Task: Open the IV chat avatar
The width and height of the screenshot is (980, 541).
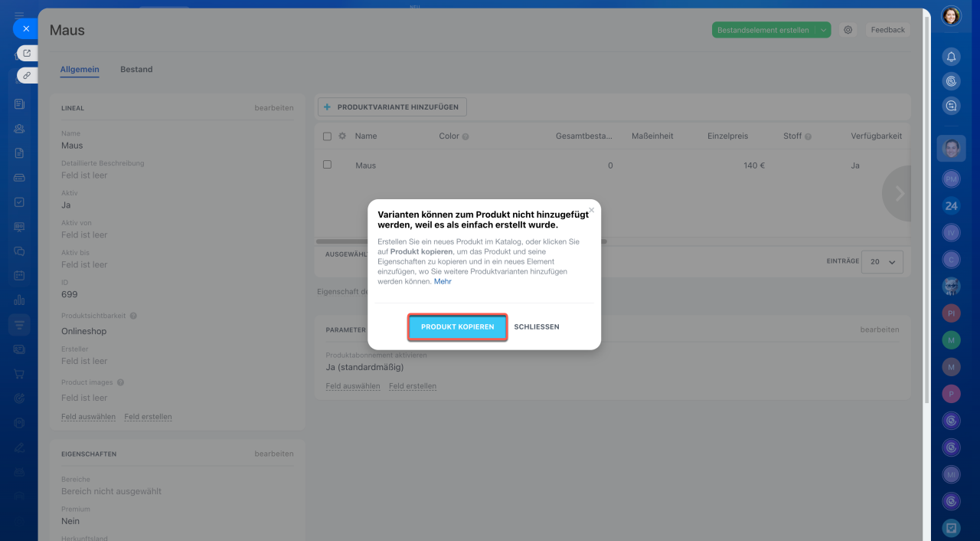Action: tap(951, 232)
